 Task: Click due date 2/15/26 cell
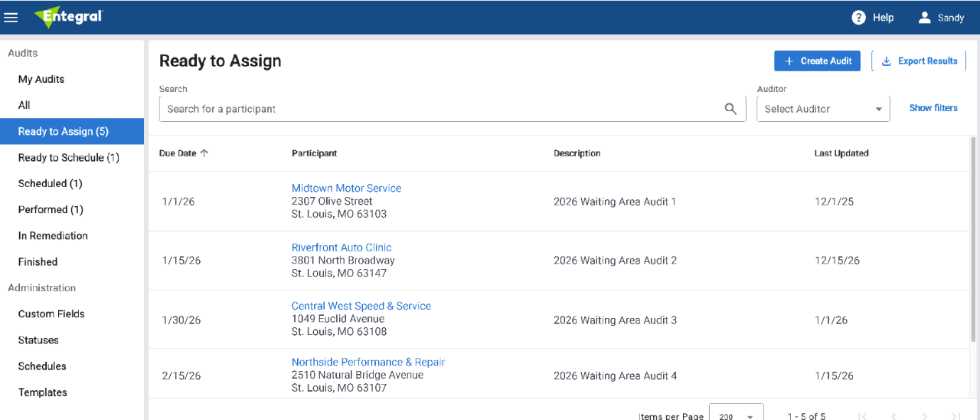coord(181,376)
